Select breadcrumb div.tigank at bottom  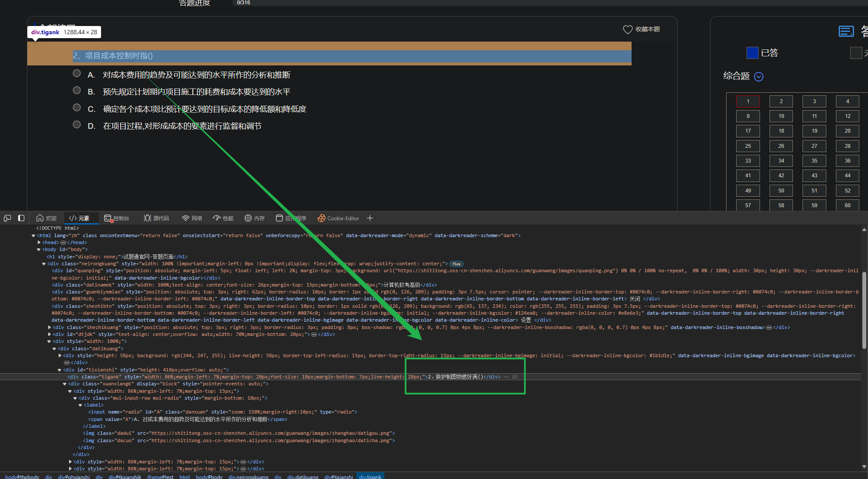(370, 476)
